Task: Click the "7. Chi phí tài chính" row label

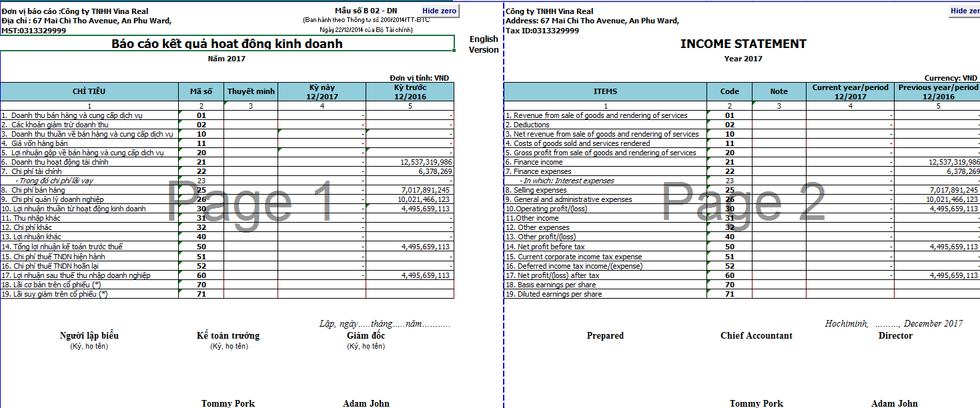Action: pos(32,171)
